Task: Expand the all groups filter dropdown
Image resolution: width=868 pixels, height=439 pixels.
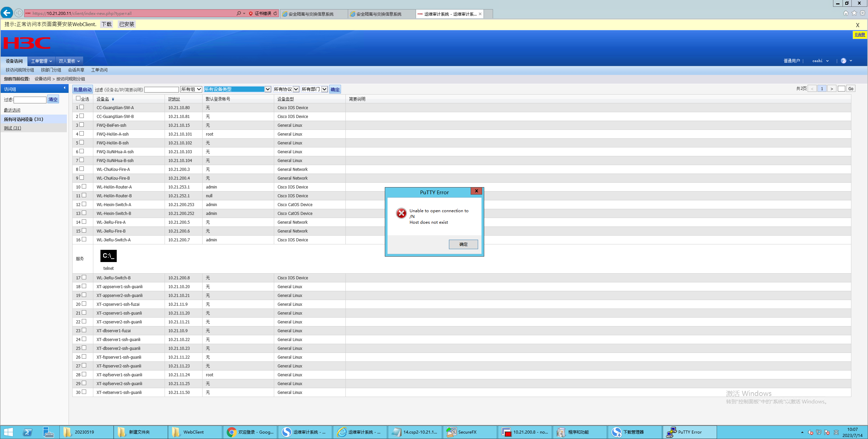Action: tap(191, 89)
